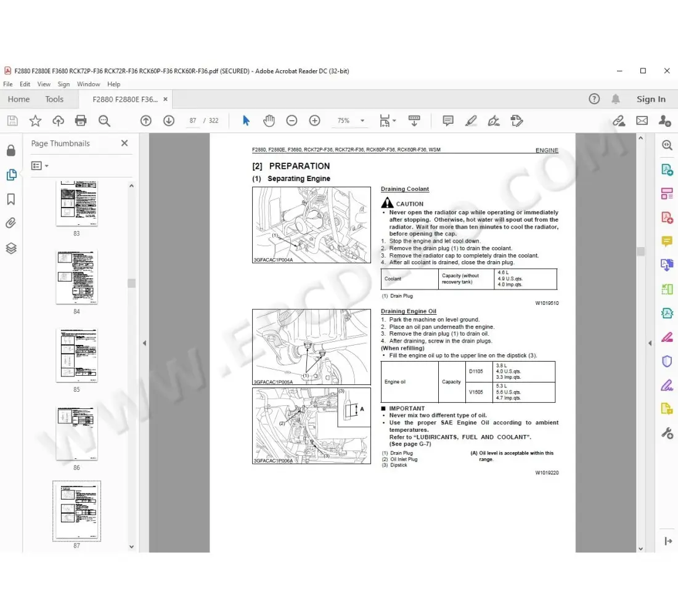Select the highlight text pen
This screenshot has width=678, height=616.
coord(471,121)
